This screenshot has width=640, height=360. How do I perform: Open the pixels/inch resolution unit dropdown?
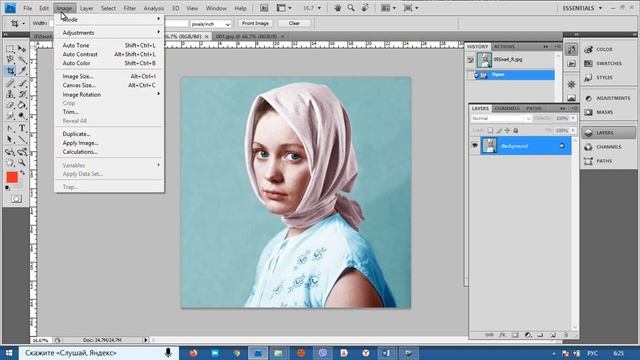[x=211, y=24]
